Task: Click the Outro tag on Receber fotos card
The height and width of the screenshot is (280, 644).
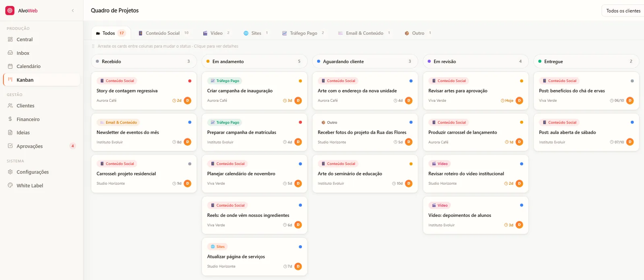Action: 329,122
